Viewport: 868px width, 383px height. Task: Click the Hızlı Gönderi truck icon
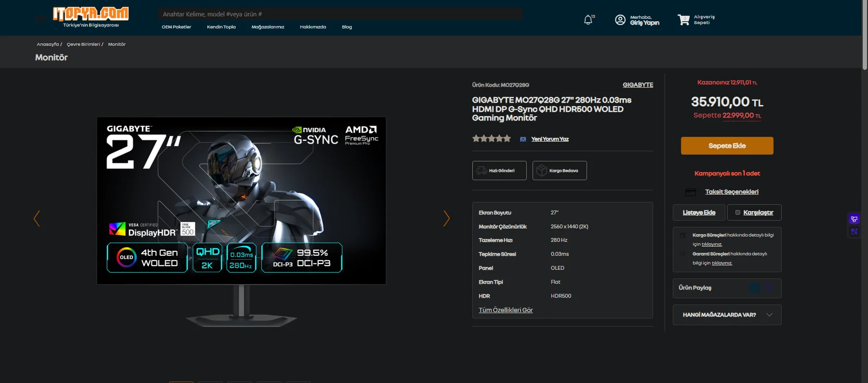coord(481,171)
